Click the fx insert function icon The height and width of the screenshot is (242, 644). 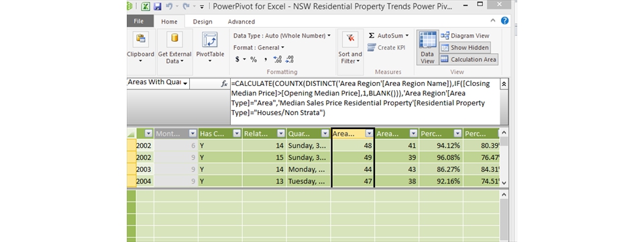pyautogui.click(x=224, y=83)
